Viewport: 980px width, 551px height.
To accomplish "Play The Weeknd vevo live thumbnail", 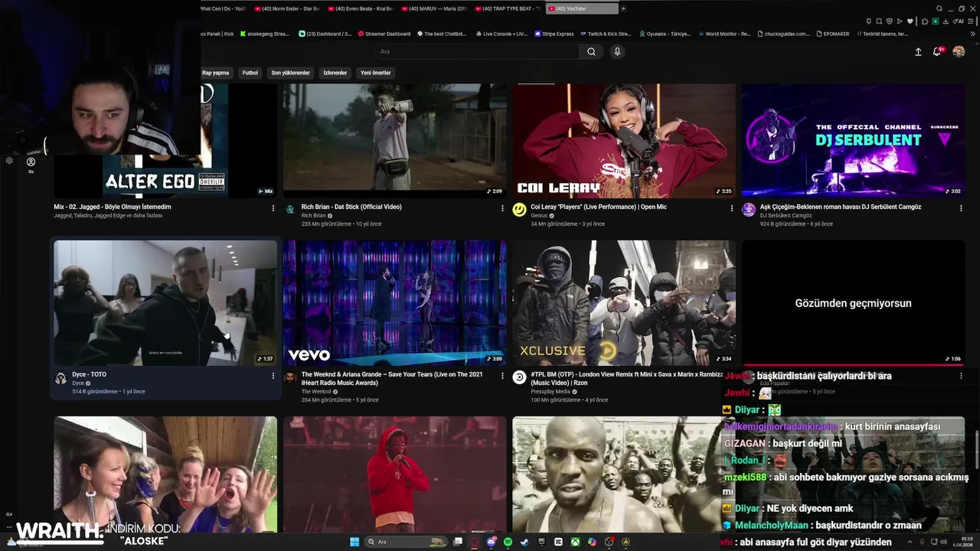I will coord(394,303).
